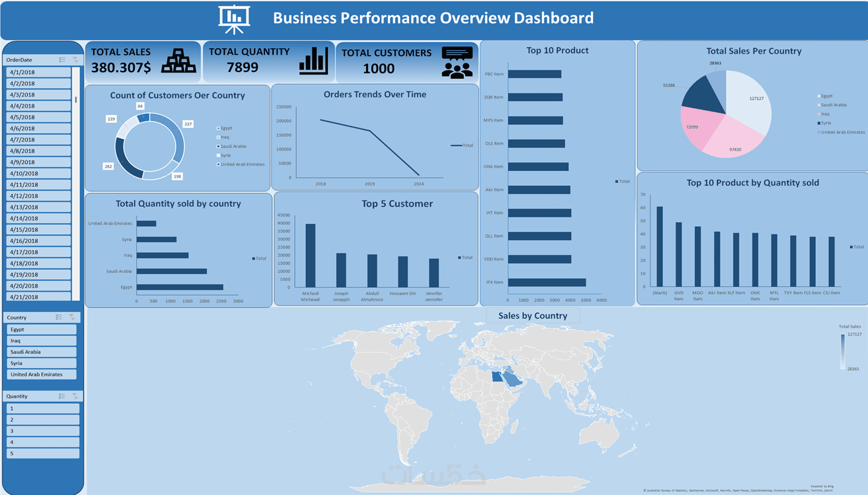Clear the Quantity slicer filter

(75, 396)
